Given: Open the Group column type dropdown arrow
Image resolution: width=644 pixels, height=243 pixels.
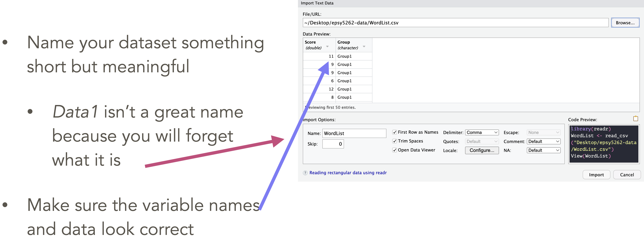Looking at the screenshot, I should [364, 47].
